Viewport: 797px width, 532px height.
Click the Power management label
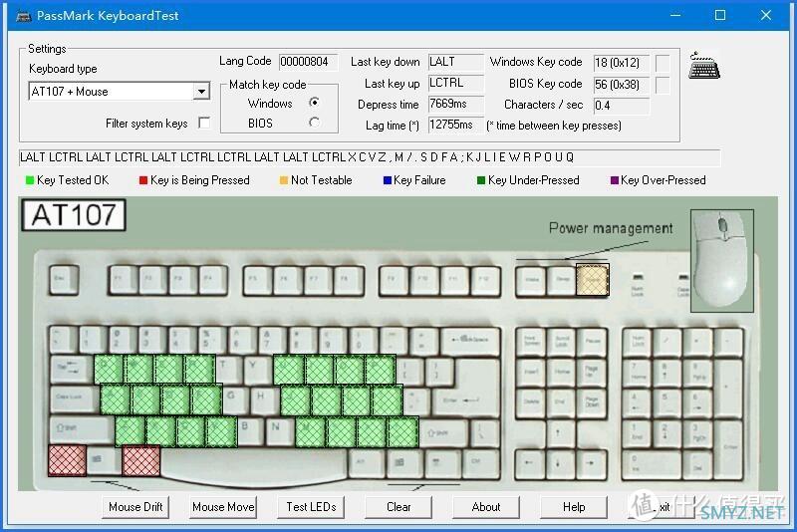click(x=611, y=228)
